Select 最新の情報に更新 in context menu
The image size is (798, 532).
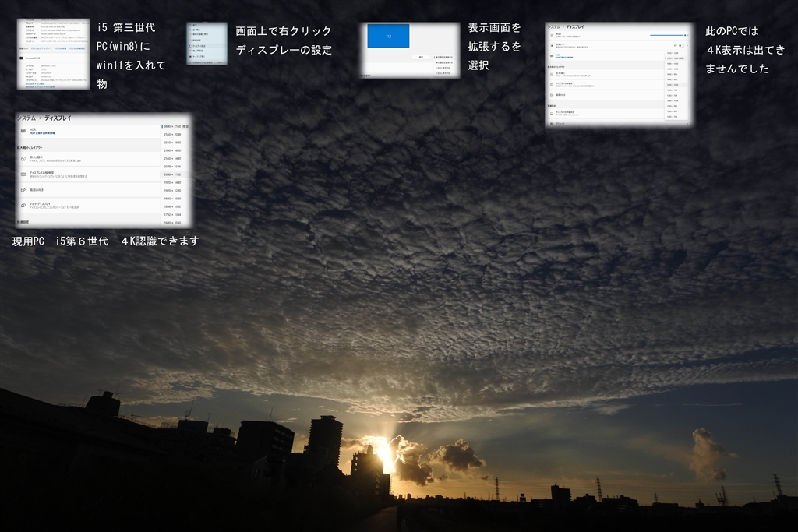[200, 34]
